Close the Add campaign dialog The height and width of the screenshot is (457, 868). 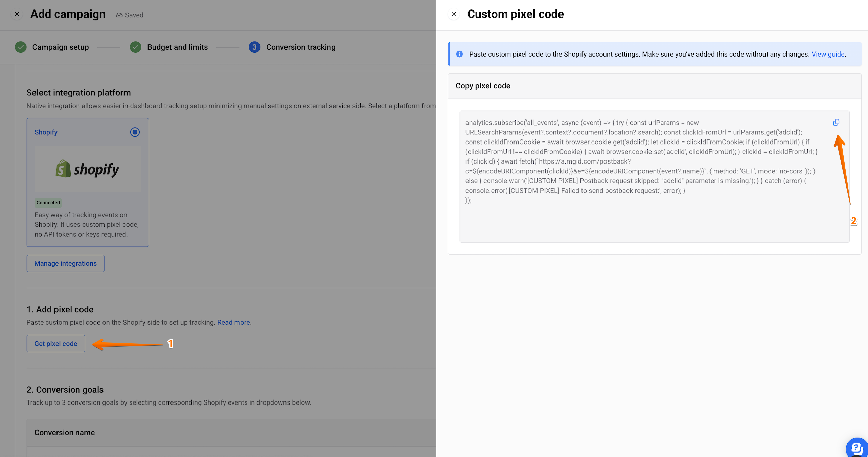tap(17, 14)
